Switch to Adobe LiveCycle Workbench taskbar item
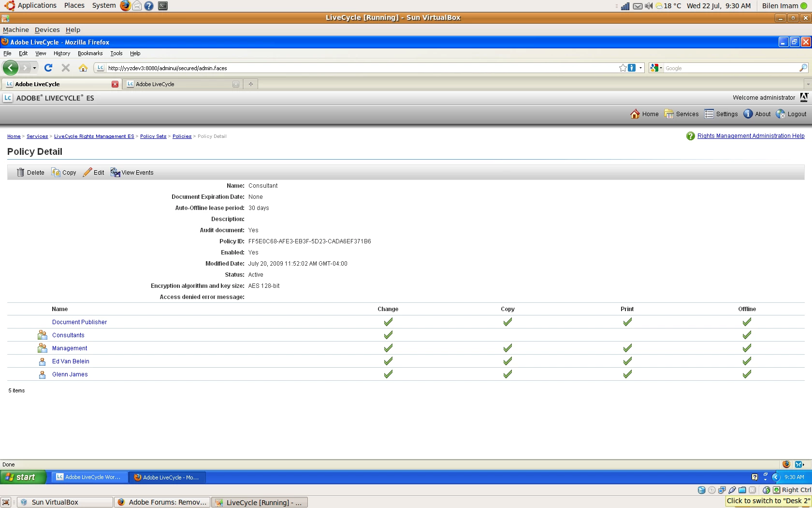The image size is (812, 508). 89,477
